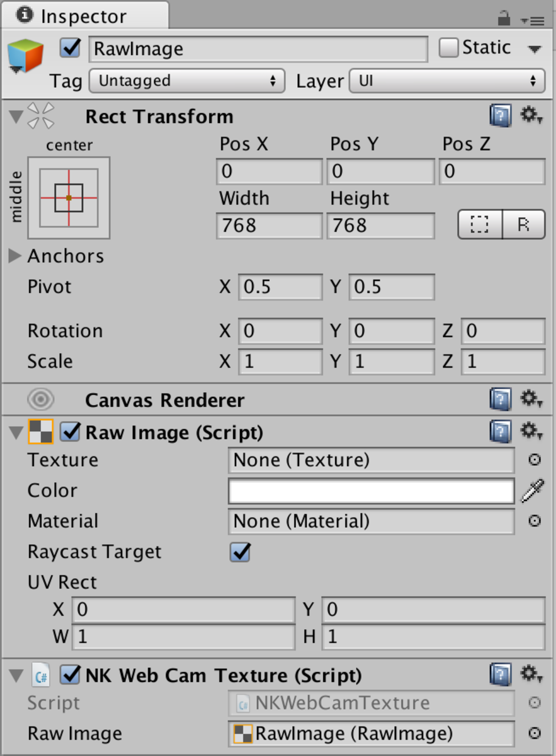
Task: Open Rect Transform gear settings menu
Action: 531,115
